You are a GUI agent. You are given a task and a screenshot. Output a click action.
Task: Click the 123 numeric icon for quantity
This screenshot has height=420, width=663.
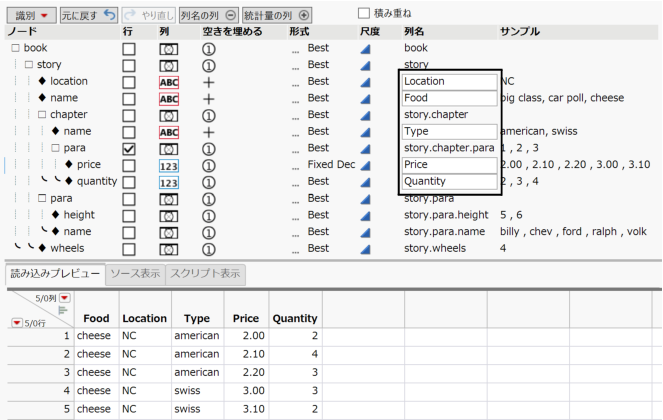(169, 182)
